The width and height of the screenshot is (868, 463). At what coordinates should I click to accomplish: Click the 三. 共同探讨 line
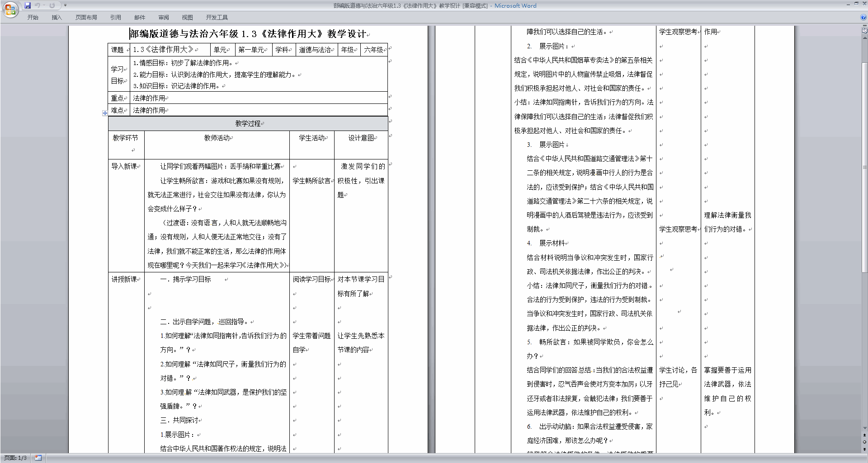tap(179, 421)
